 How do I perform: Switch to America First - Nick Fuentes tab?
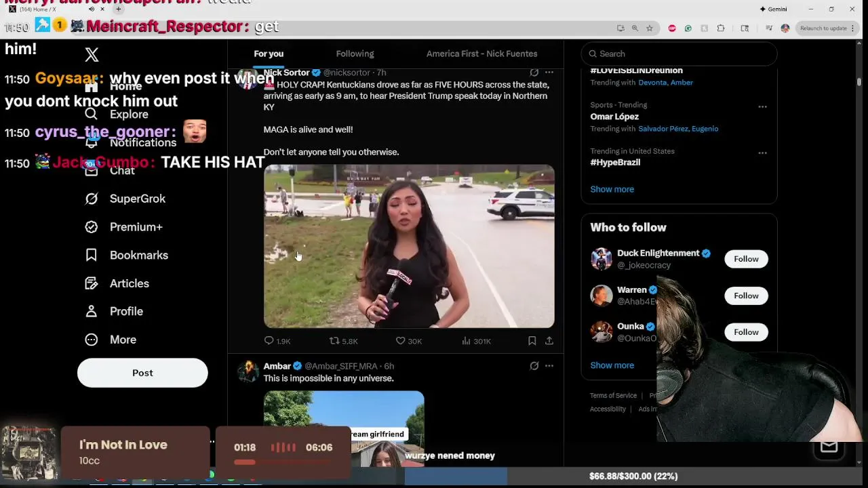pos(481,54)
